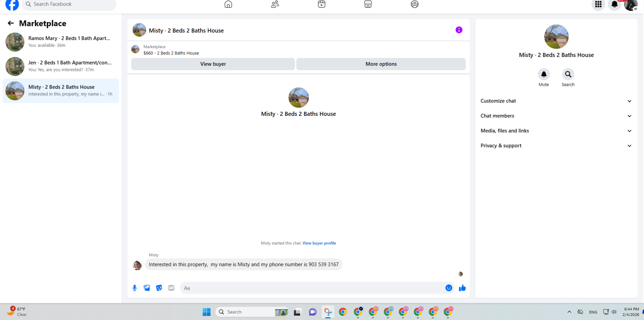Screen dimensions: 644x320
Task: Mute this conversation with the bell
Action: coord(544,74)
